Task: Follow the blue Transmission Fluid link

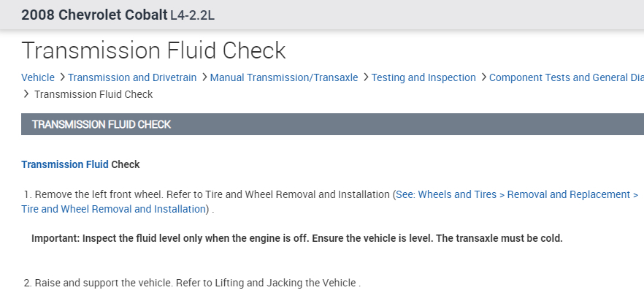Action: [x=65, y=164]
